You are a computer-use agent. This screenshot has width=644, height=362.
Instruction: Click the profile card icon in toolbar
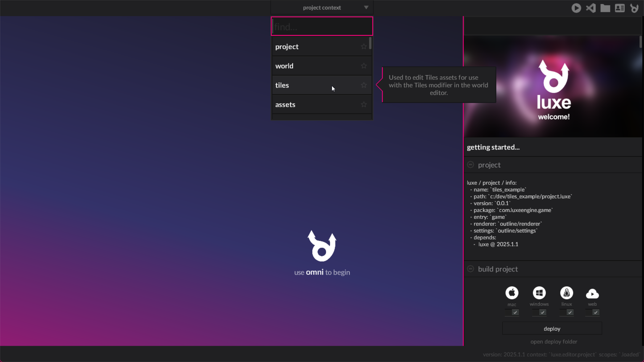coord(620,8)
